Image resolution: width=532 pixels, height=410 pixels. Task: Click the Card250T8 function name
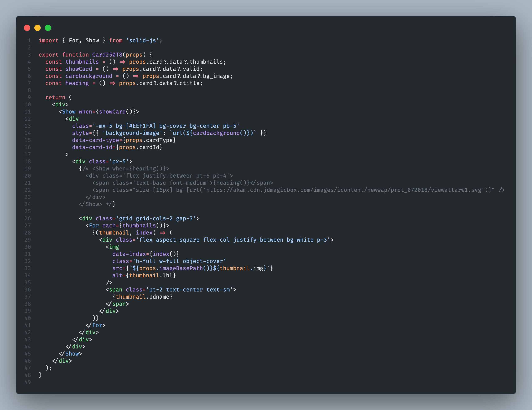click(x=107, y=54)
